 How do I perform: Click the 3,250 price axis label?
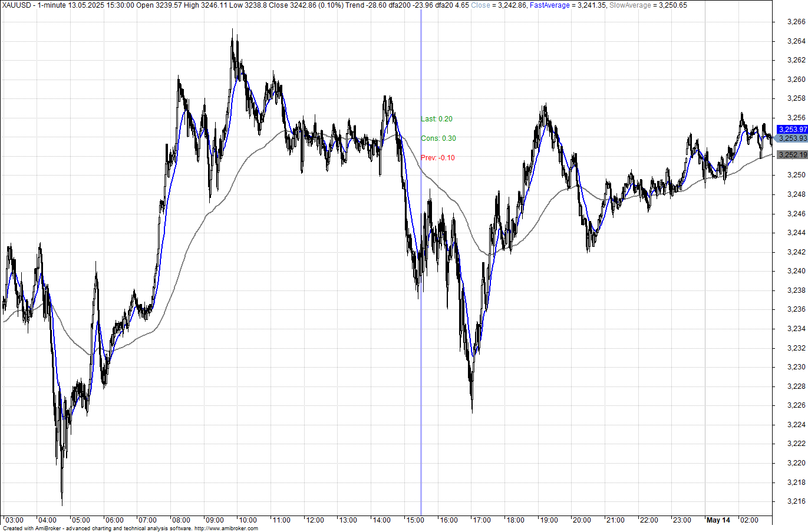click(x=796, y=175)
